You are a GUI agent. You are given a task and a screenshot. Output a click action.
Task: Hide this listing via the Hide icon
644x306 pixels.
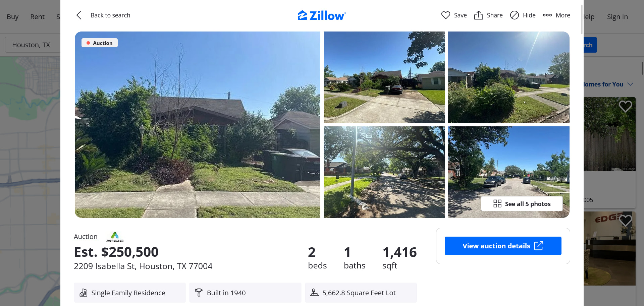514,15
